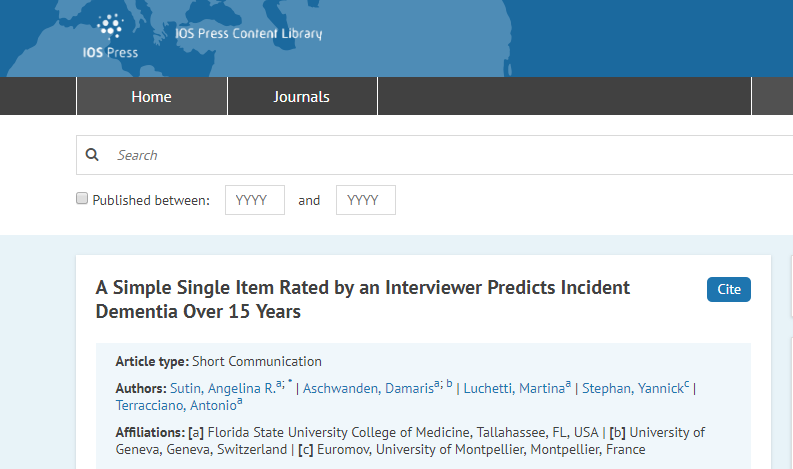This screenshot has height=469, width=793.
Task: Enable the Published between checkbox
Action: 82,199
